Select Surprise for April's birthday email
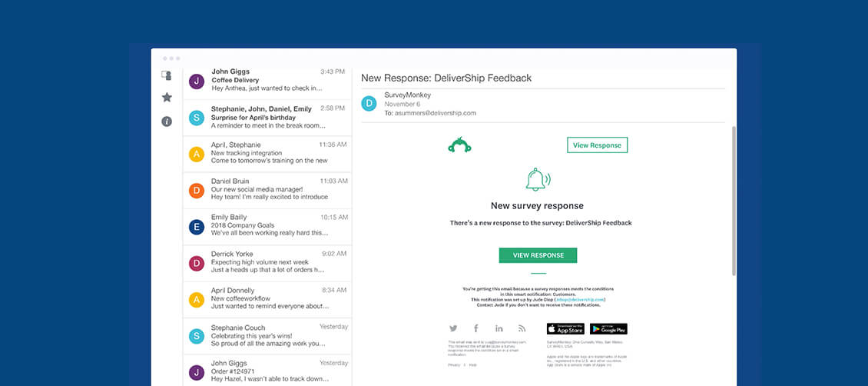This screenshot has width=868, height=386. point(267,117)
